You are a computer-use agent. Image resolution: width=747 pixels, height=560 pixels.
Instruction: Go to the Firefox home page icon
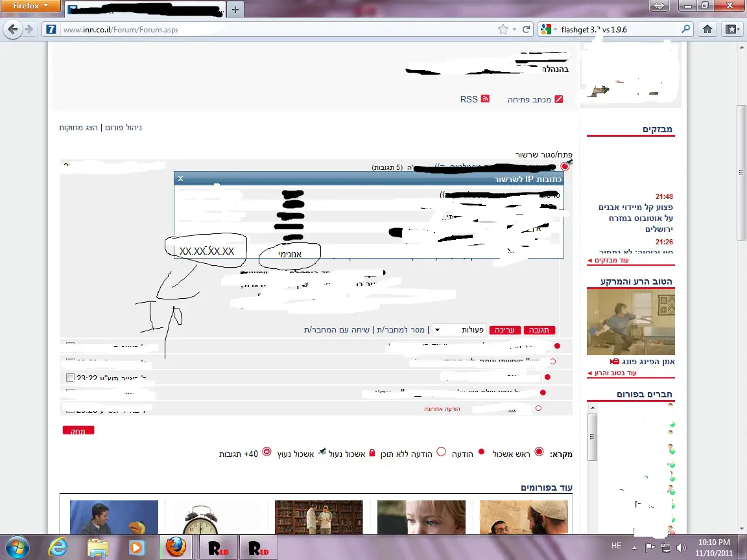pos(707,29)
